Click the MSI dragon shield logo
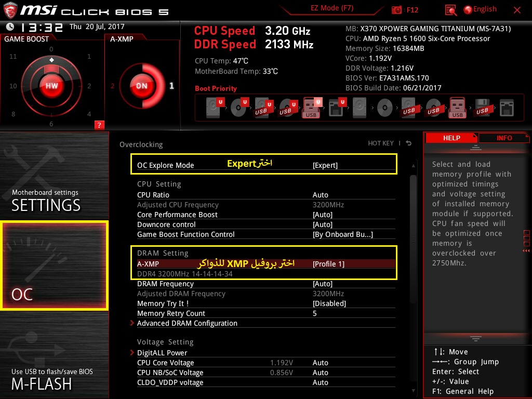532x399 pixels. [x=10, y=10]
